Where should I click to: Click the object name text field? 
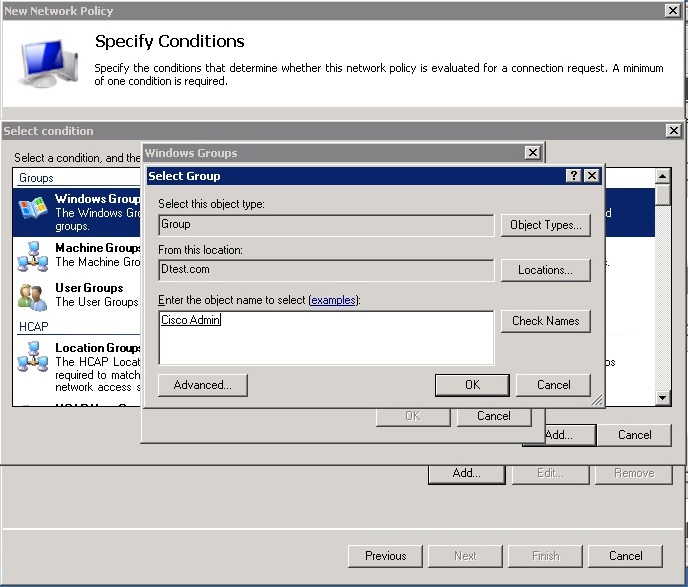[326, 337]
